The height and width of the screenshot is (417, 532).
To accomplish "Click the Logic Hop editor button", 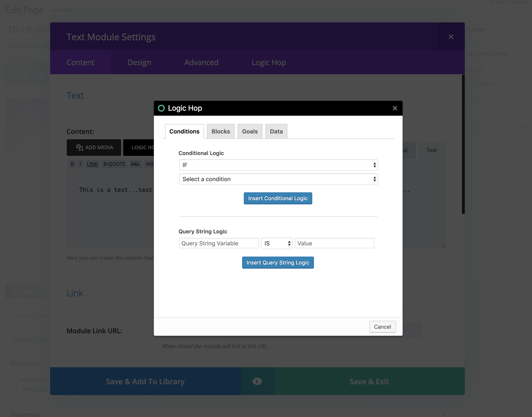I will pos(139,148).
